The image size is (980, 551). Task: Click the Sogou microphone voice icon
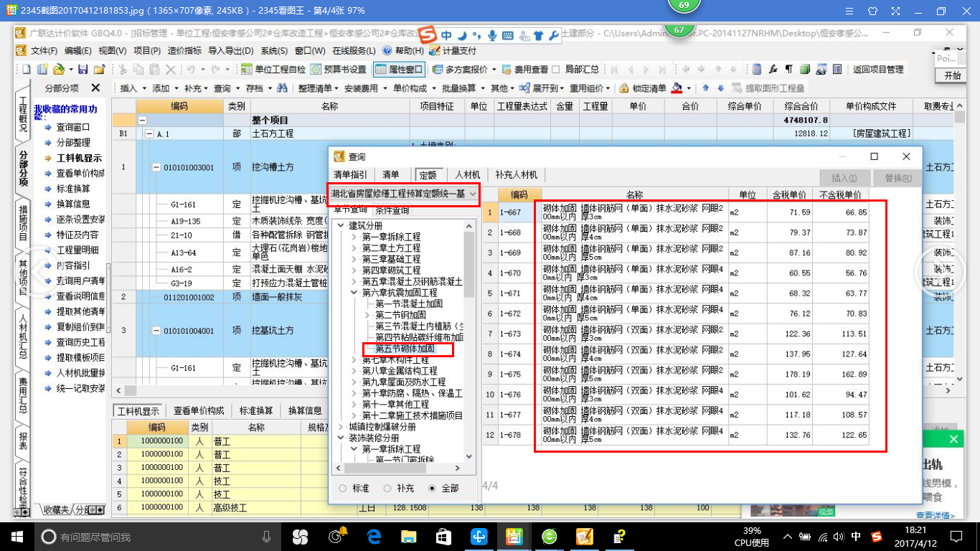(492, 35)
